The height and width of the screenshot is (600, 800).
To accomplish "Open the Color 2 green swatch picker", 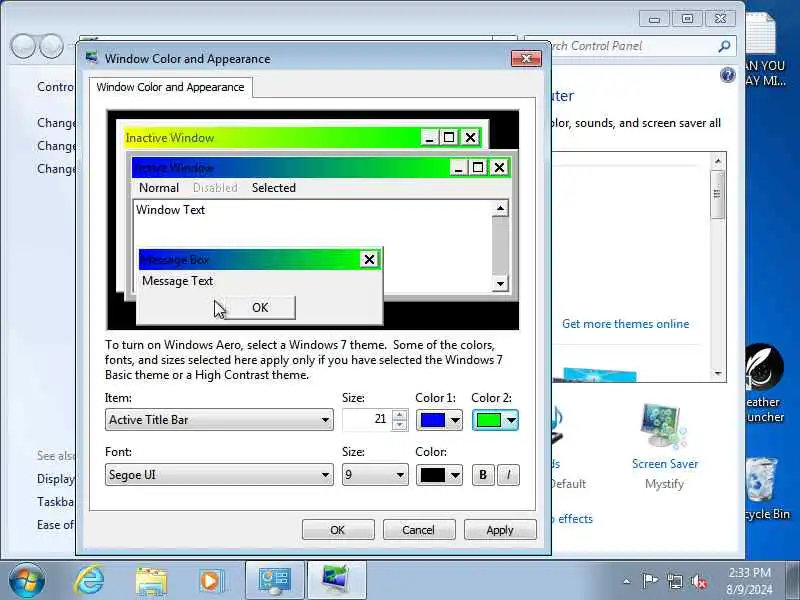I will pos(495,420).
